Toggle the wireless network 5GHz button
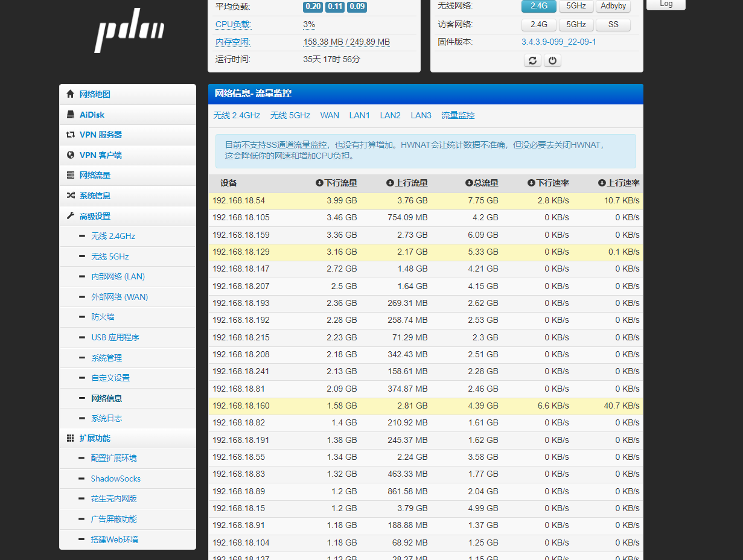743x560 pixels. (576, 6)
